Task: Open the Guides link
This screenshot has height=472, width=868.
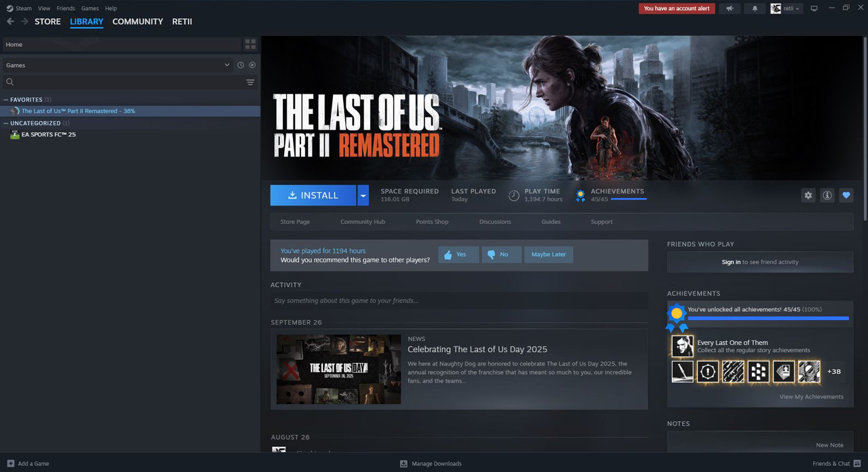Action: click(x=551, y=222)
